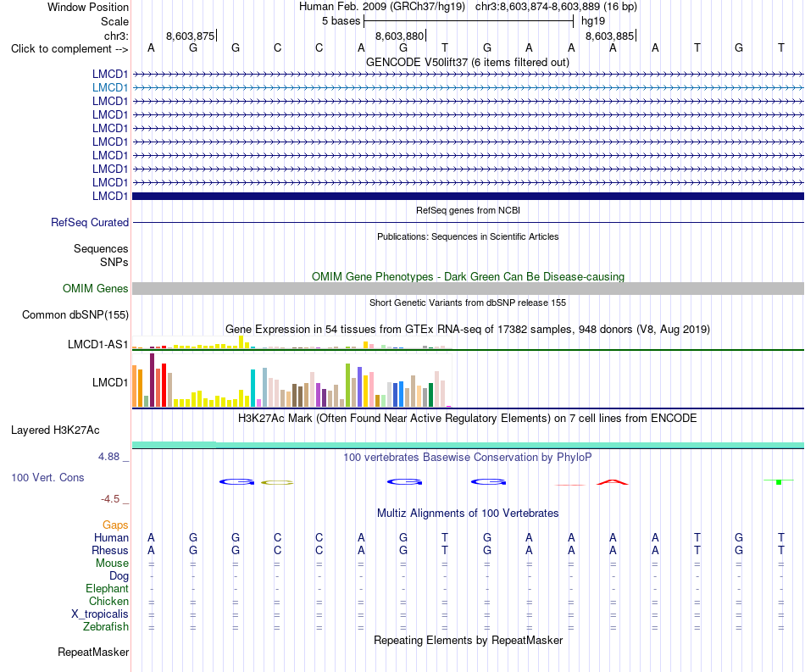Click the SNPs track label
The height and width of the screenshot is (672, 805).
tap(114, 262)
